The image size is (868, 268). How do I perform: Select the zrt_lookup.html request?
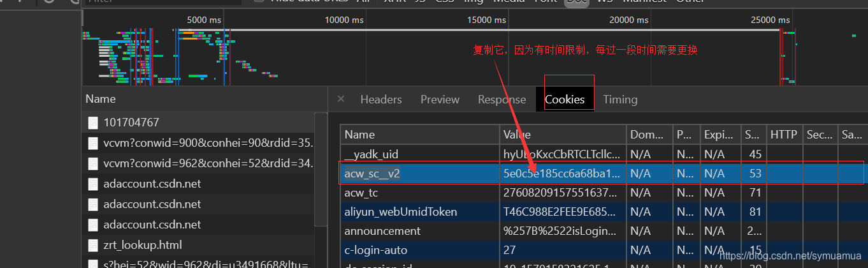click(199, 244)
